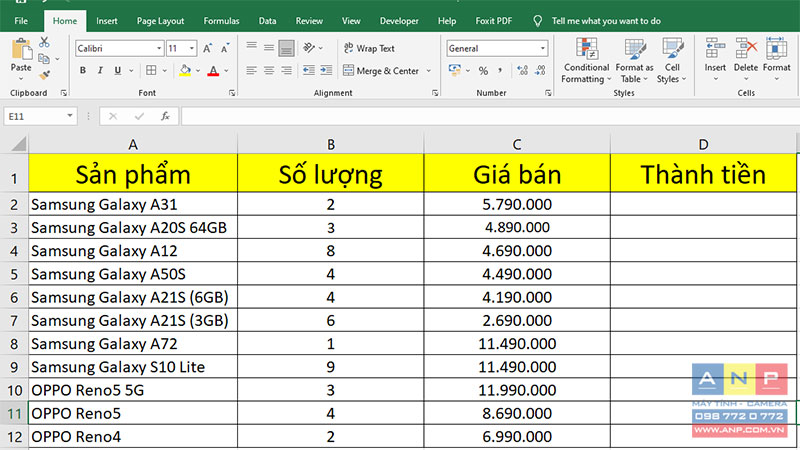The image size is (800, 450).
Task: Set Bottom Align for cells
Action: click(286, 48)
